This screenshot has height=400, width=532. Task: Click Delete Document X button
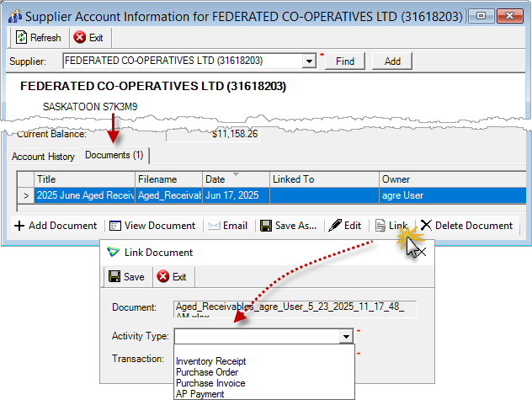pos(466,226)
